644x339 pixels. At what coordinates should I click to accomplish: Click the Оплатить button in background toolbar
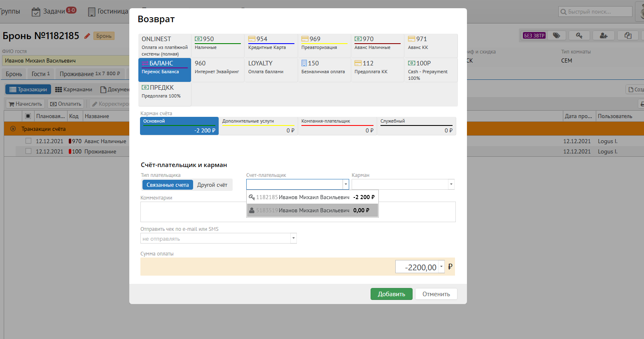(x=65, y=104)
